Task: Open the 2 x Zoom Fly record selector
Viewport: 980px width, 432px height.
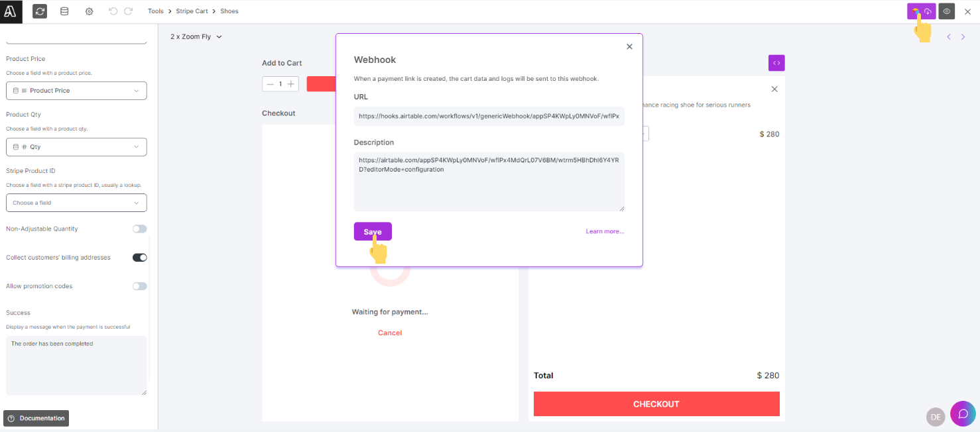Action: point(196,36)
